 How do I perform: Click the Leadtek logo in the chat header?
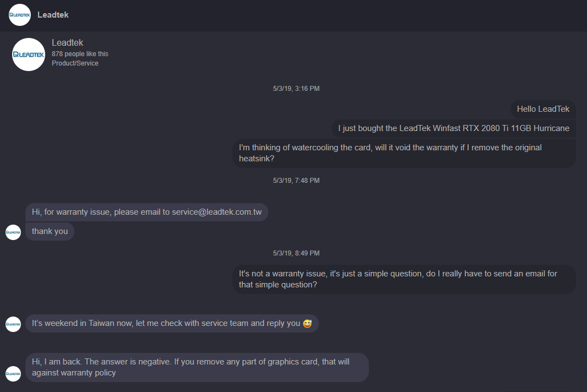tap(19, 15)
